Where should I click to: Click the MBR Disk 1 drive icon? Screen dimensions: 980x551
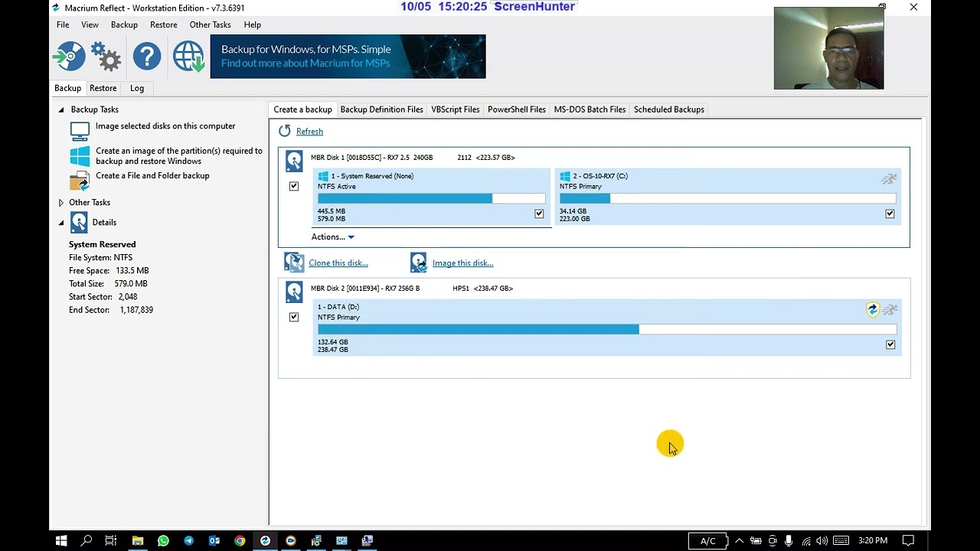(294, 161)
